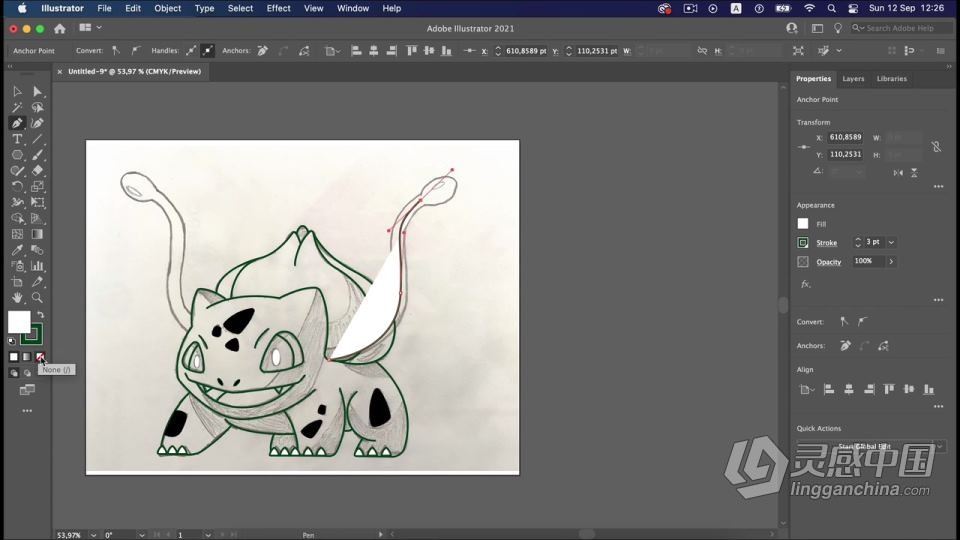Select the Rotate tool
Image resolution: width=960 pixels, height=540 pixels.
17,187
